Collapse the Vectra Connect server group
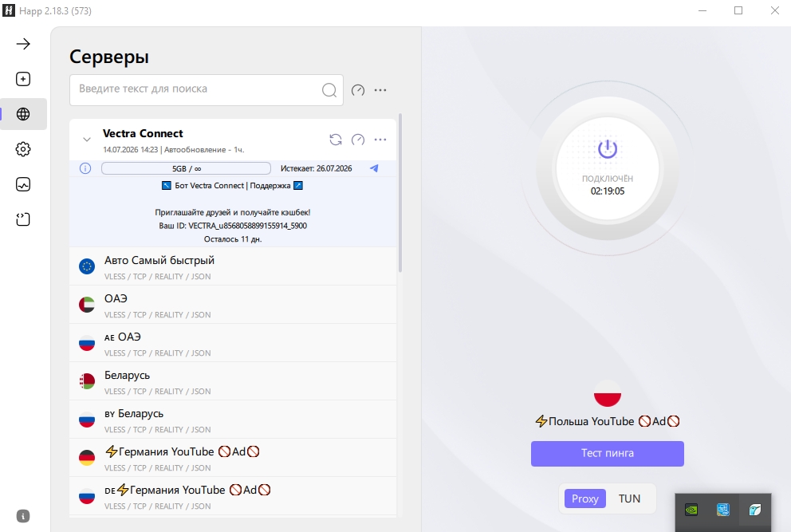The image size is (791, 532). click(87, 140)
